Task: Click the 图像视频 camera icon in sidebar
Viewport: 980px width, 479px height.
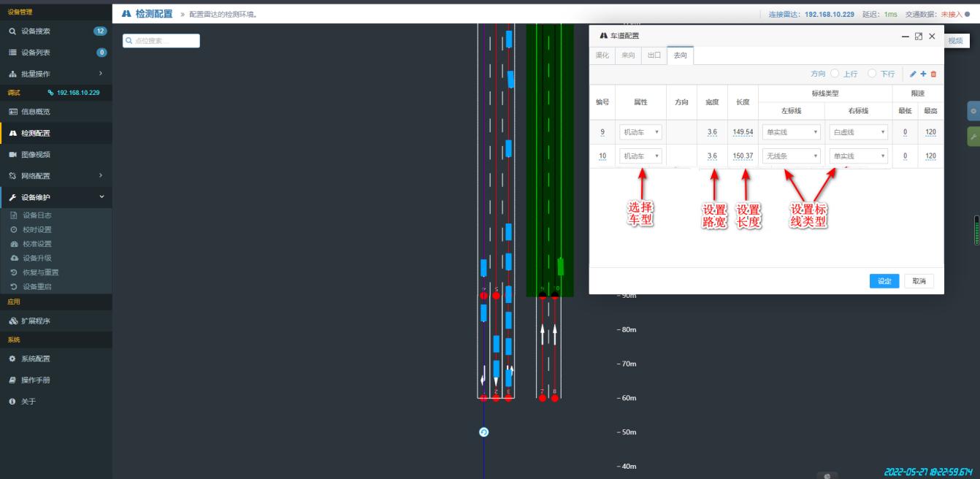Action: (12, 155)
